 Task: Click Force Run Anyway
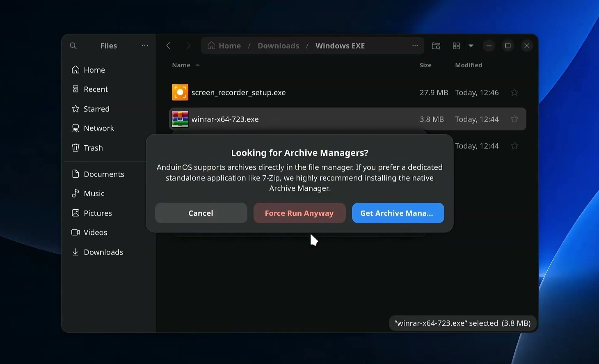pos(299,213)
